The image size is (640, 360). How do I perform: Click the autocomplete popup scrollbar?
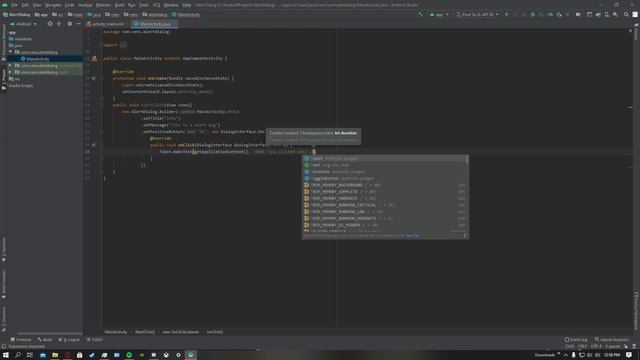click(467, 160)
